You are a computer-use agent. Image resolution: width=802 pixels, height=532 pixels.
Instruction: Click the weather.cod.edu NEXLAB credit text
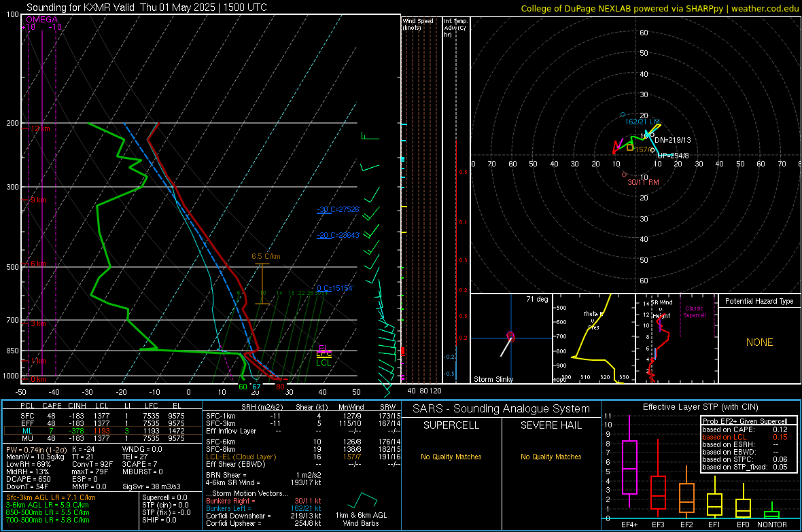point(659,8)
